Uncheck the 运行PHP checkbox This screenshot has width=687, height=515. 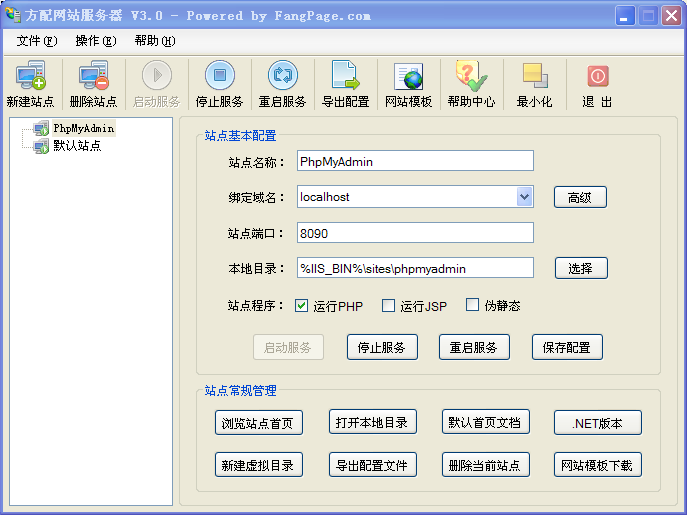301,305
